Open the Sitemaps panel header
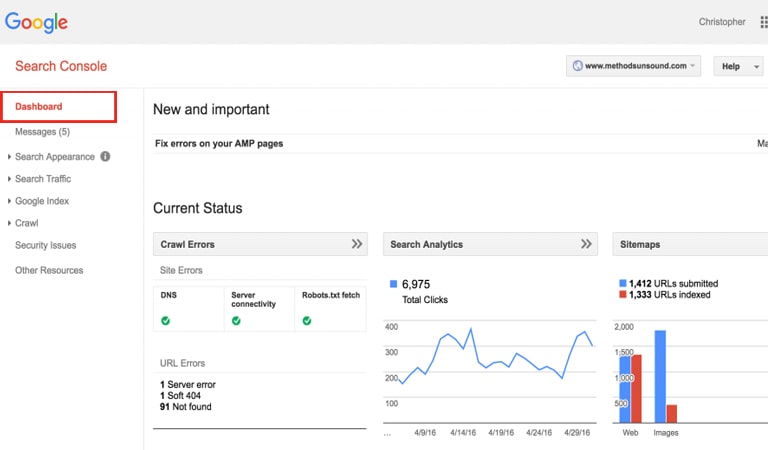Viewport: 768px width, 450px height. coord(690,244)
